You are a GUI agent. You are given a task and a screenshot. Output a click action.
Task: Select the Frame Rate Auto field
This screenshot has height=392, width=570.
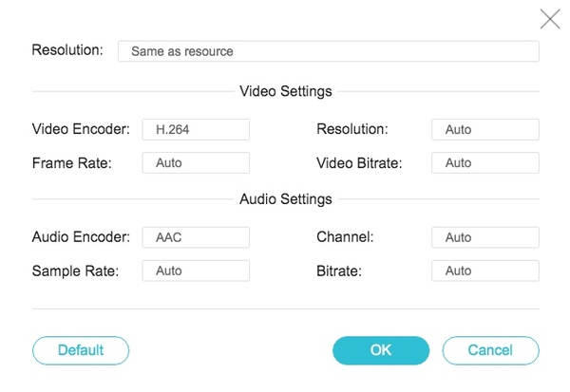click(196, 163)
